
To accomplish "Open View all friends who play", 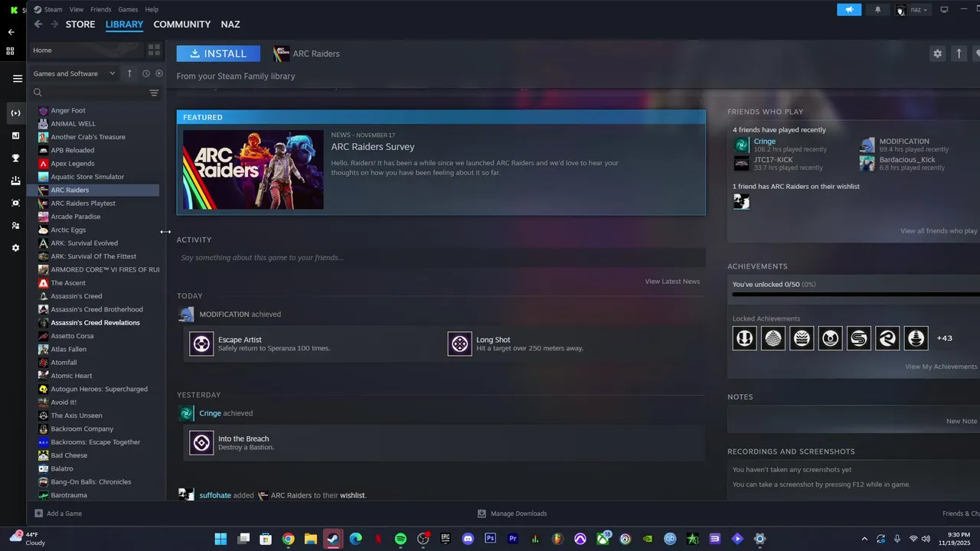I will tap(939, 230).
